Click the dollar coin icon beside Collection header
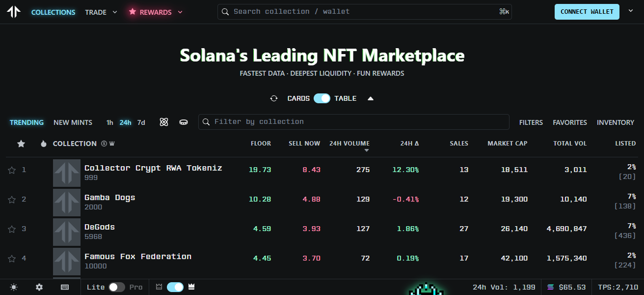Image resolution: width=644 pixels, height=295 pixels. [104, 144]
